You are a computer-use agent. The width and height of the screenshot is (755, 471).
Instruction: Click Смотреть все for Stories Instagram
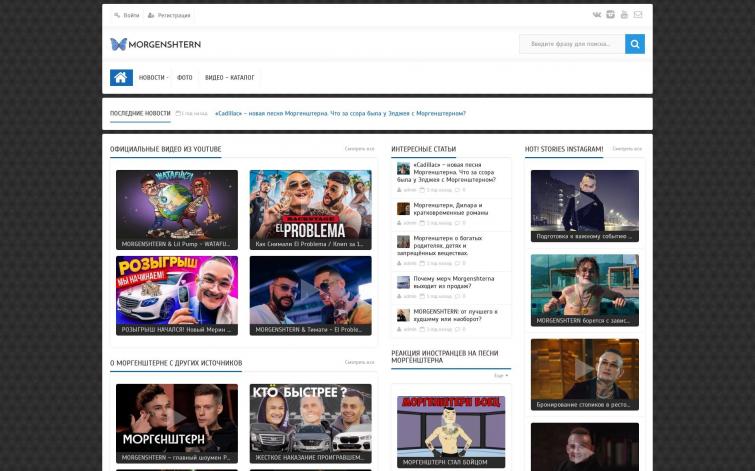pyautogui.click(x=627, y=149)
